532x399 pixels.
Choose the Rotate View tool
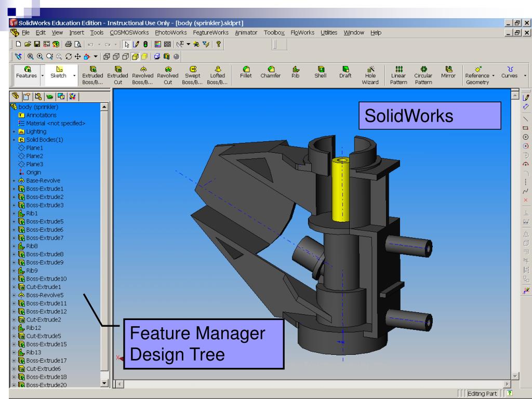point(69,56)
